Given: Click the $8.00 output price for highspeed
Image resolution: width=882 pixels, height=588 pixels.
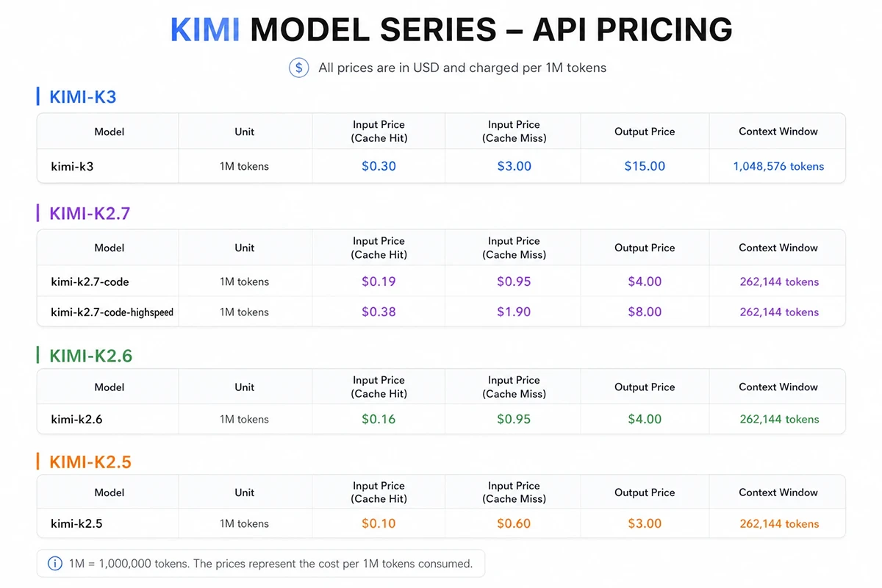Looking at the screenshot, I should tap(645, 312).
